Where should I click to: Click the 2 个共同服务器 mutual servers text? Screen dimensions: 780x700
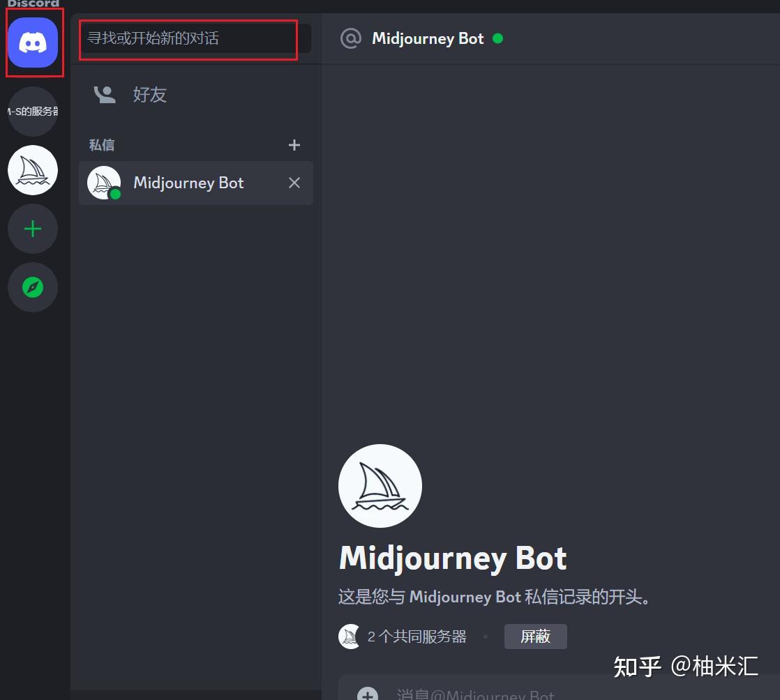pyautogui.click(x=417, y=636)
